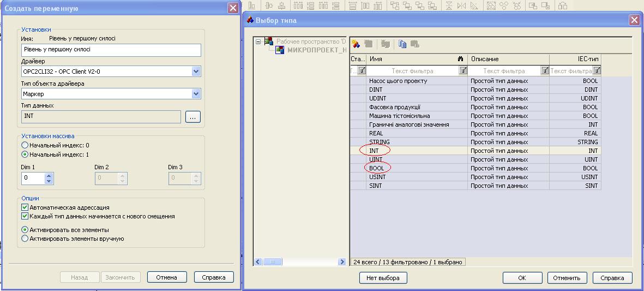Image resolution: width=644 pixels, height=291 pixels.
Task: Click the mirror horizontally icon in background toolbar
Action: 461,6
